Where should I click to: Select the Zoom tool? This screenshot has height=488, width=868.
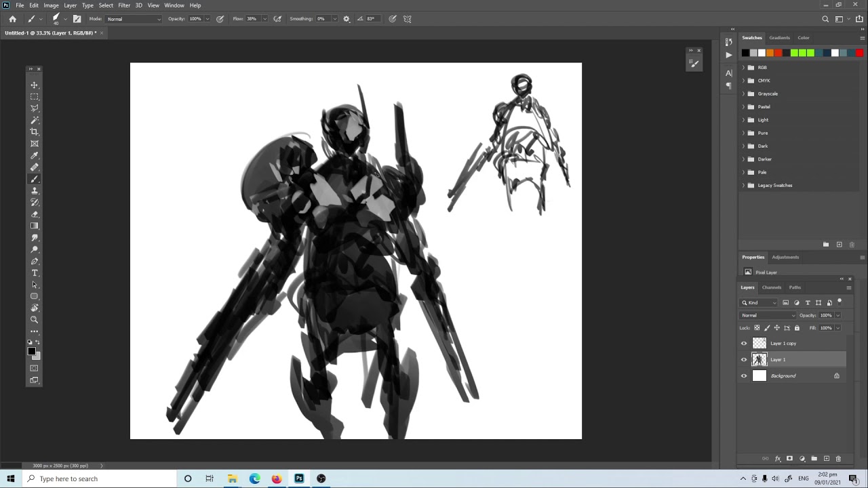tap(35, 320)
